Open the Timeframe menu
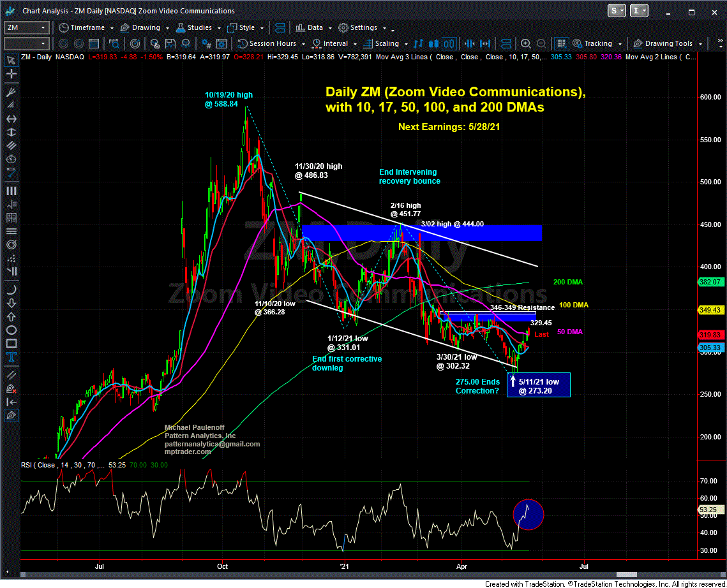This screenshot has width=727, height=588. [86, 28]
